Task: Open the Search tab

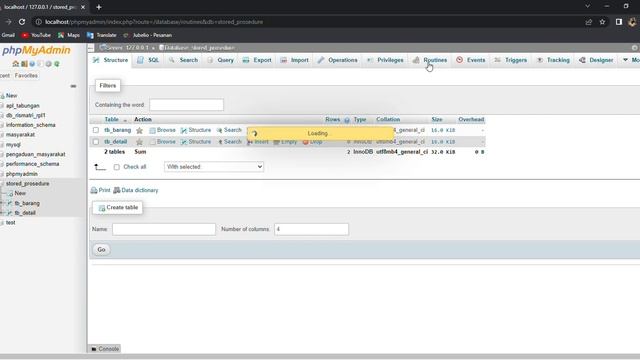Action: [183, 60]
